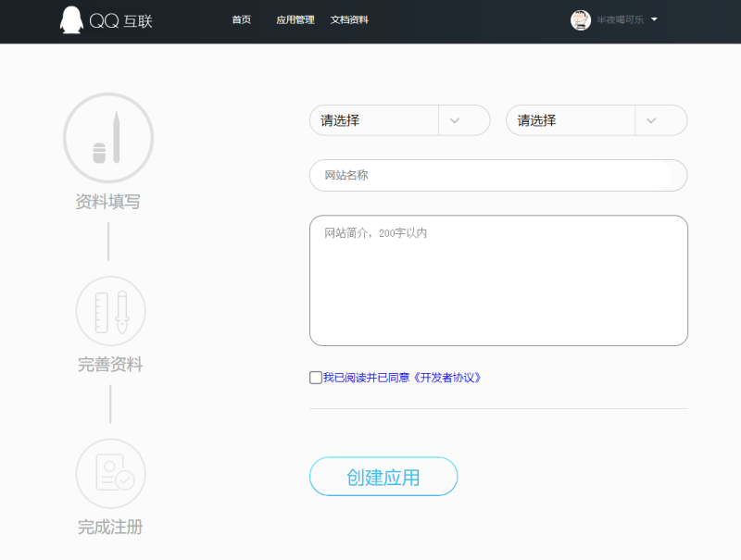Focus the 网站名称 input field
This screenshot has width=741, height=560.
[x=498, y=175]
